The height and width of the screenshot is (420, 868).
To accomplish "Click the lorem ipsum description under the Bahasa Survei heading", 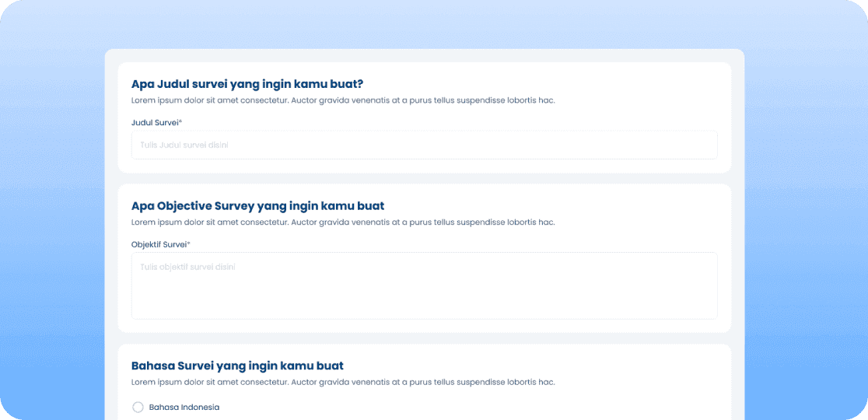I will (343, 383).
